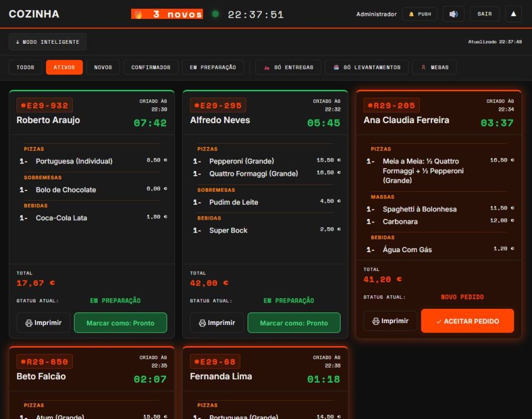This screenshot has height=419, width=532.
Task: Select the CONFIRMADOS filter tab
Action: 151,67
